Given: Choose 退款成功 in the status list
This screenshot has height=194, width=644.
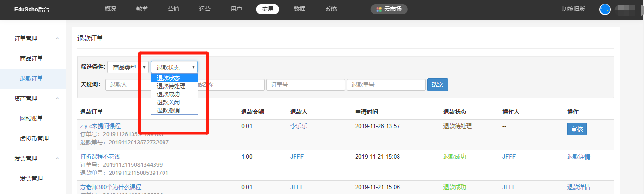Looking at the screenshot, I should (168, 94).
